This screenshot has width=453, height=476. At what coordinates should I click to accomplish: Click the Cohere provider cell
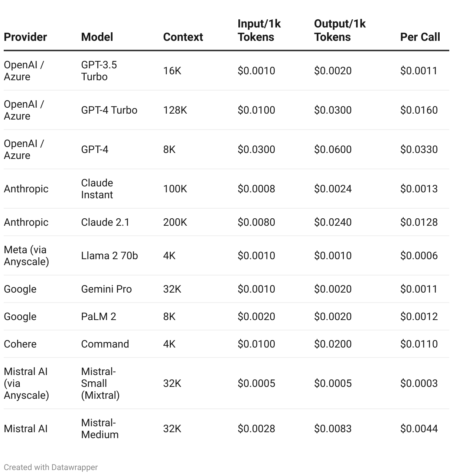[x=20, y=344]
